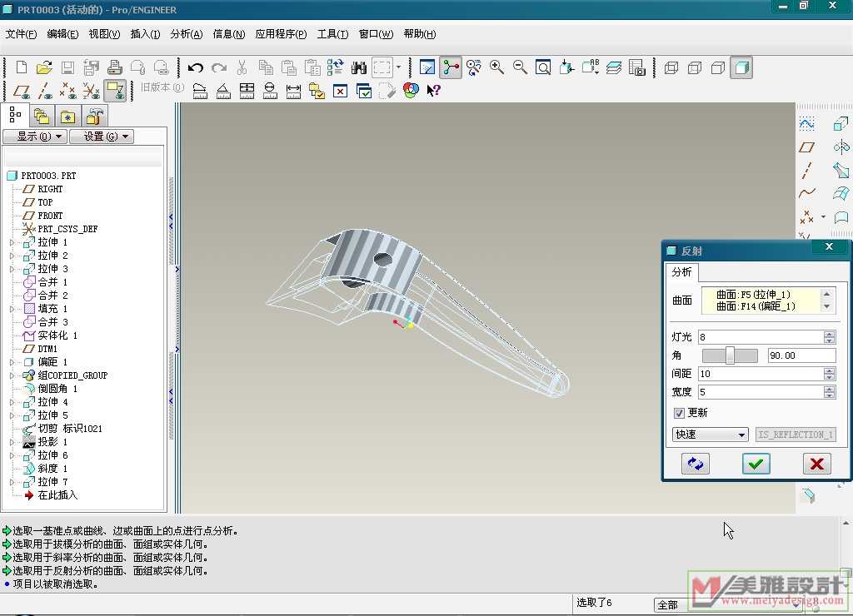Open the 设置 dropdown in model tree
This screenshot has width=853, height=616.
click(102, 137)
